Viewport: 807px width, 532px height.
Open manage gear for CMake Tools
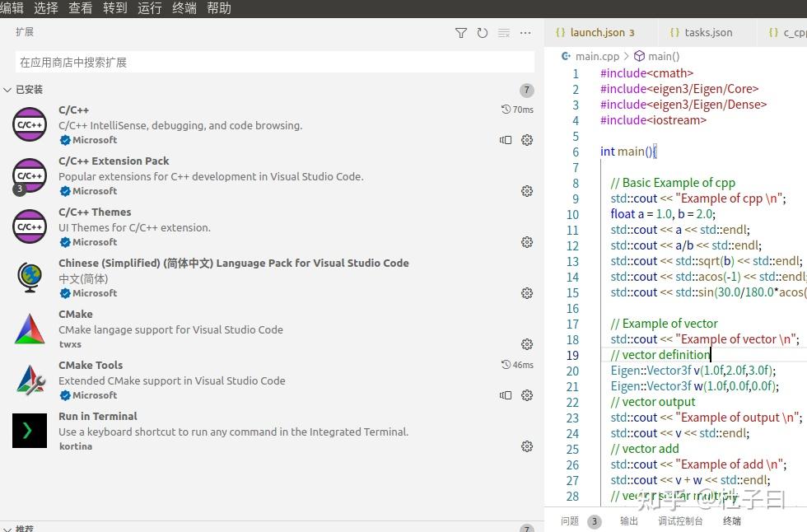coord(527,395)
